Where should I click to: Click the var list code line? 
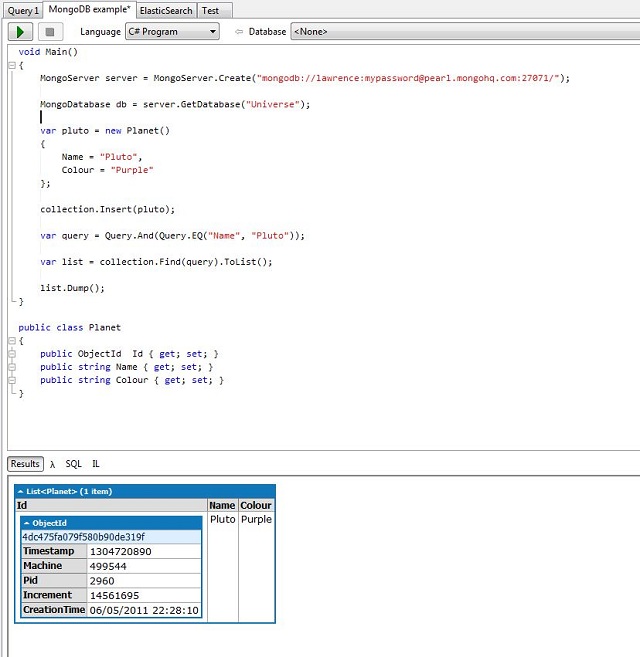coord(156,262)
